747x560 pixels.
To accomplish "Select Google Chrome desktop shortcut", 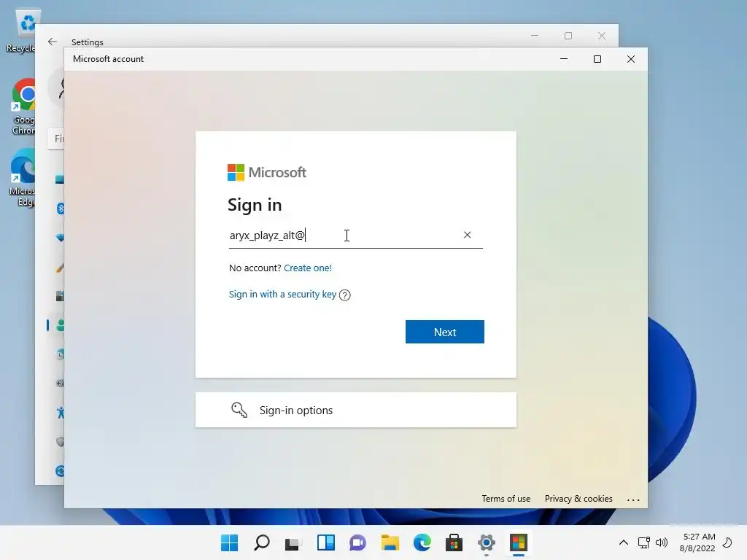I will [x=23, y=107].
